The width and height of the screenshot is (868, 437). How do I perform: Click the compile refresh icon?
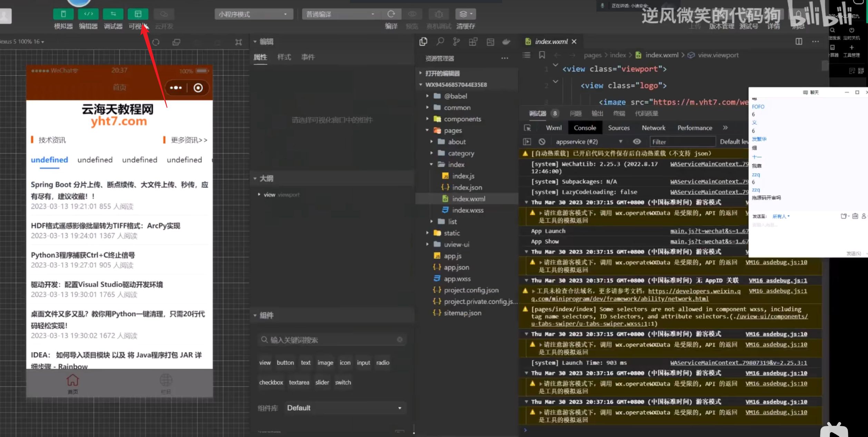tap(391, 14)
